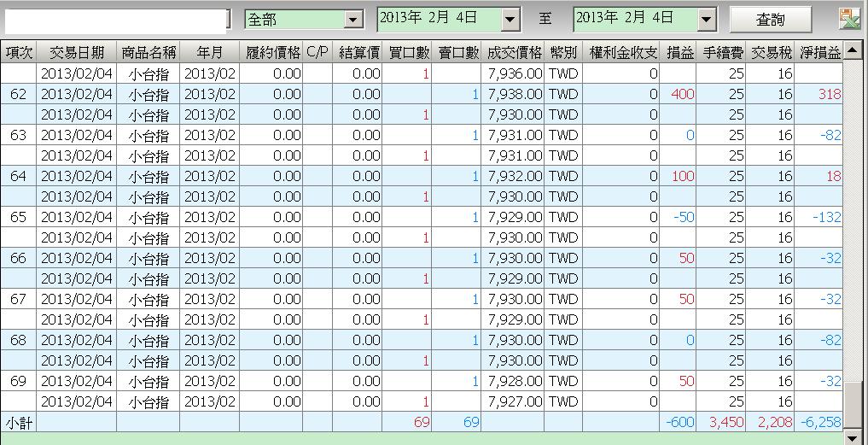Click the 7,936.00 price cell
868x445 pixels.
[x=515, y=73]
